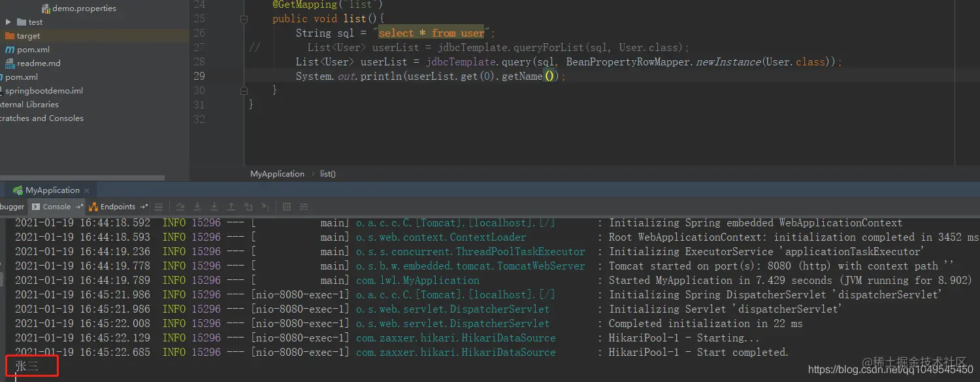
Task: Click o.s.b.w.embedded.tomcat.TomcatWebServer logger name
Action: tap(470, 266)
